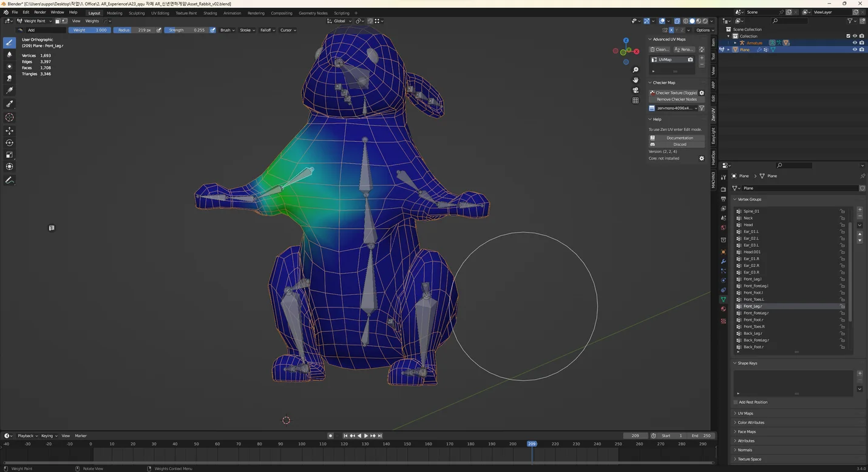Screen dimensions: 868x472
Task: Switch to the Tool sidebar tab
Action: (x=713, y=56)
